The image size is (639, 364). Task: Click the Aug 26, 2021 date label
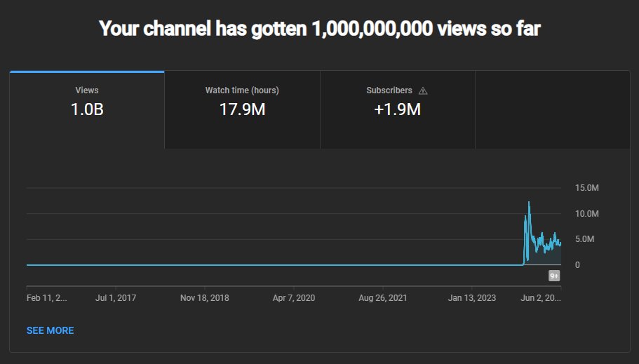pyautogui.click(x=383, y=298)
